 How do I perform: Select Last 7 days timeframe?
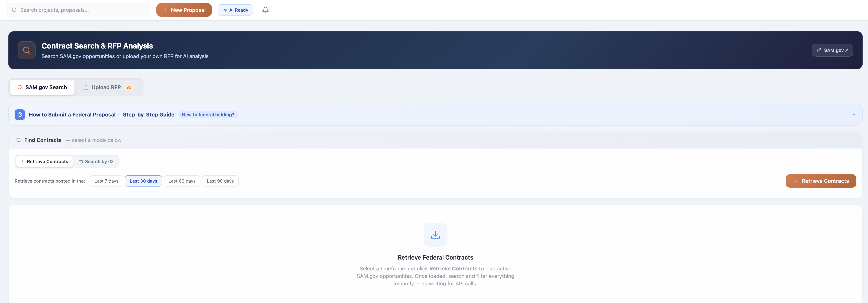coord(106,181)
